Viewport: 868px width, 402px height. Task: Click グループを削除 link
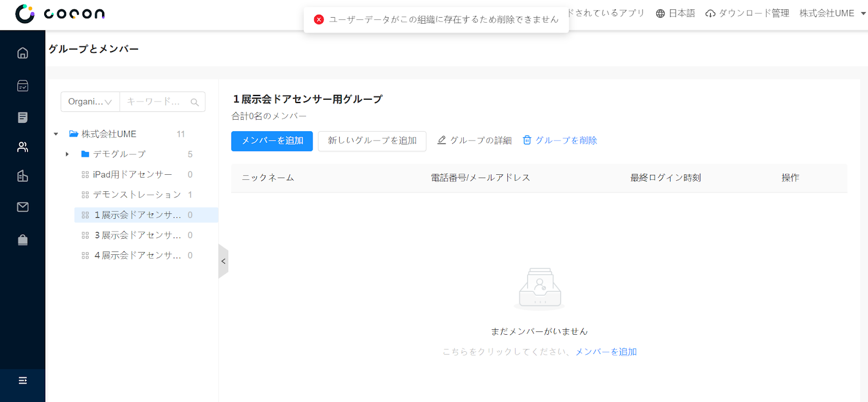tap(560, 140)
